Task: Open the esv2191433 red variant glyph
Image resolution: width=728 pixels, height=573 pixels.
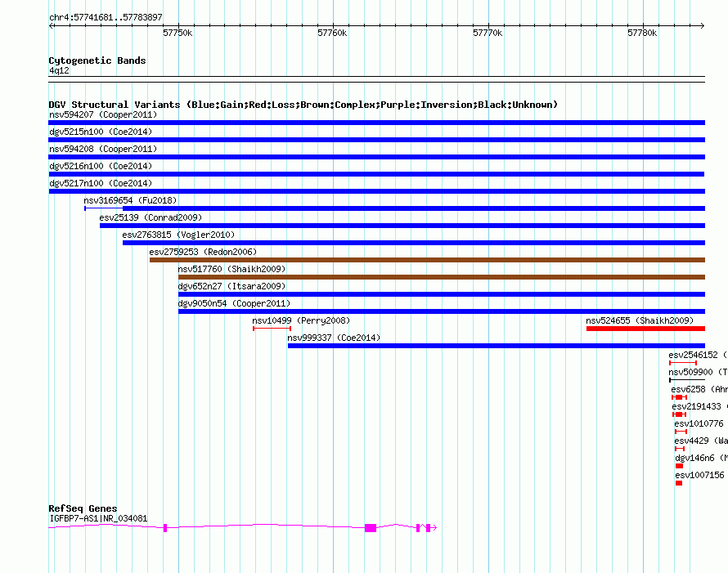Action: tap(679, 414)
